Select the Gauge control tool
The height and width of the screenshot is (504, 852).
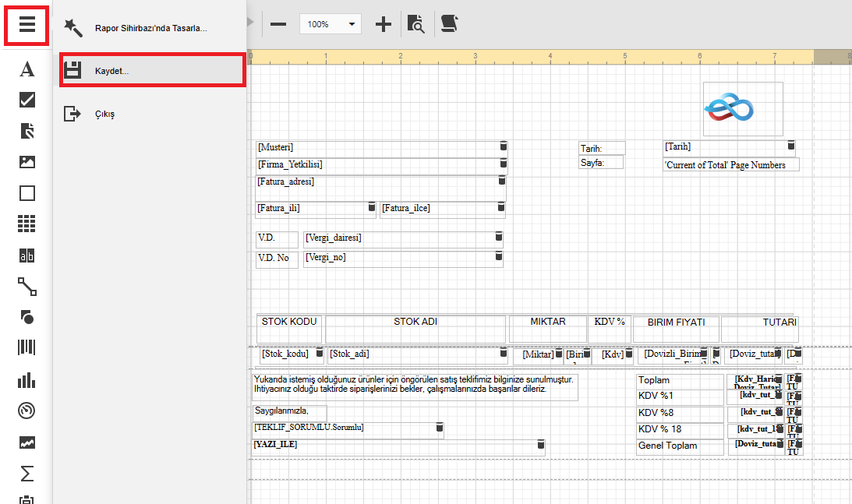pyautogui.click(x=27, y=411)
